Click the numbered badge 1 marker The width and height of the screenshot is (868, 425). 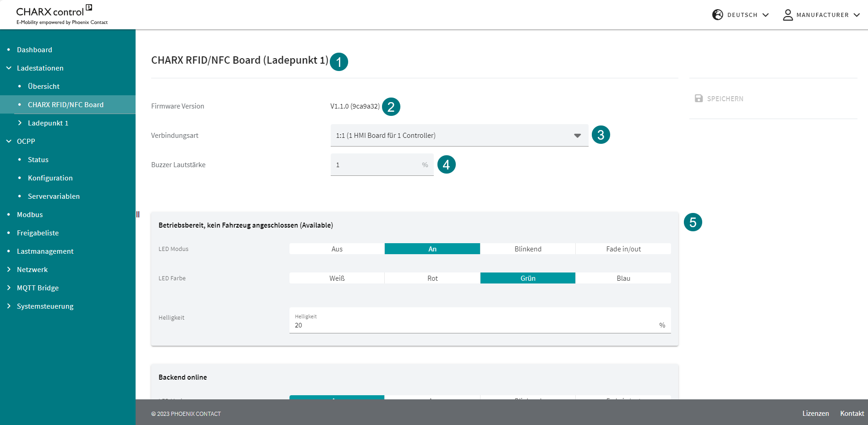[x=338, y=62]
